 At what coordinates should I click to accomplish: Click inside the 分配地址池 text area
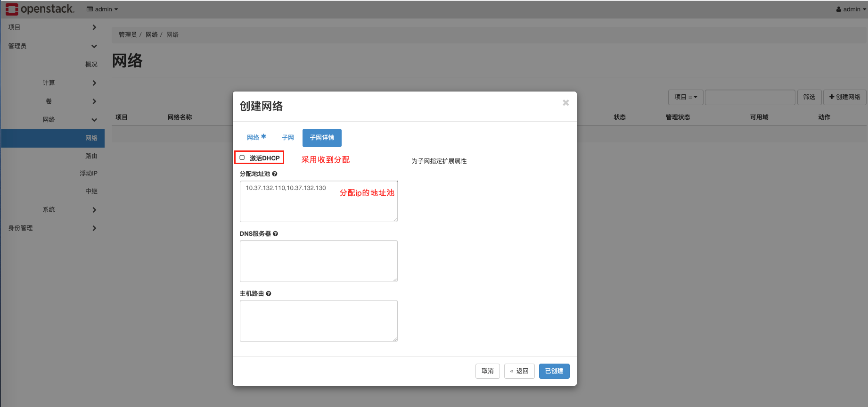click(x=319, y=201)
